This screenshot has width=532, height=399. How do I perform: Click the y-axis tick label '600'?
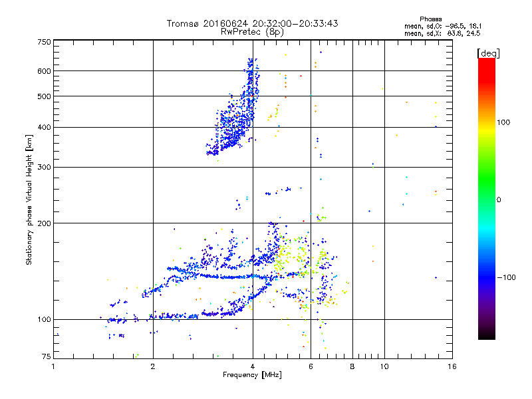click(x=44, y=71)
